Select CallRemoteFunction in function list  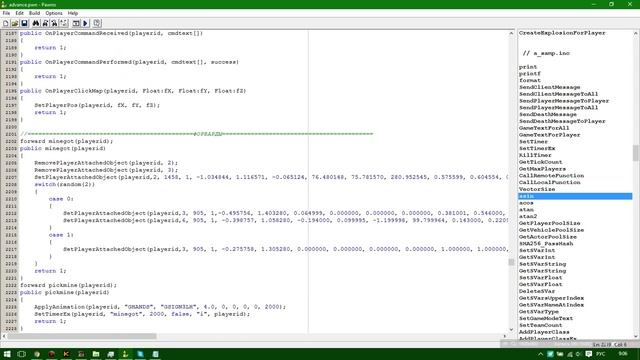[551, 176]
